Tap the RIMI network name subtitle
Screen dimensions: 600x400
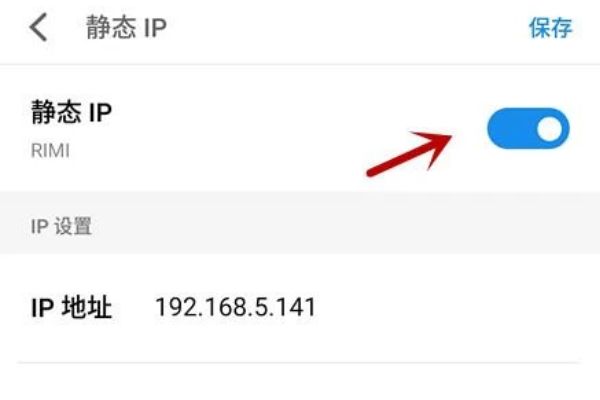point(50,150)
